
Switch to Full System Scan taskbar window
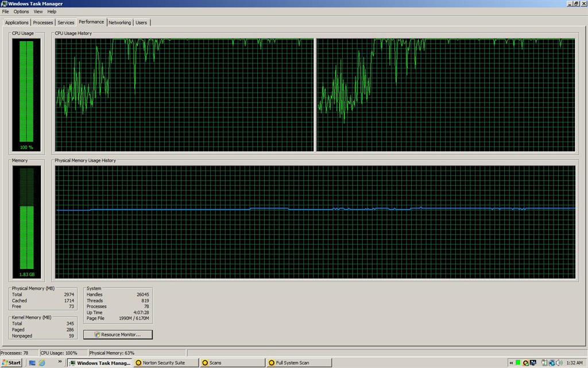(299, 363)
